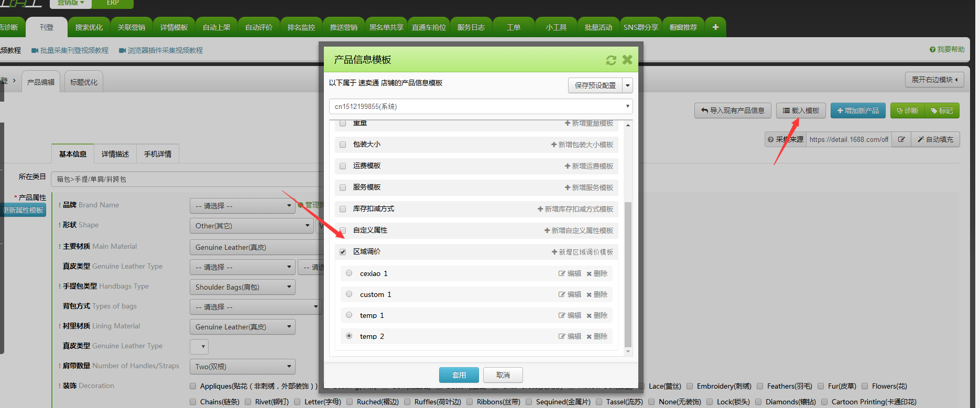Open the store account cn1512199855 dropdown
Image resolution: width=980 pixels, height=408 pixels.
pos(481,106)
